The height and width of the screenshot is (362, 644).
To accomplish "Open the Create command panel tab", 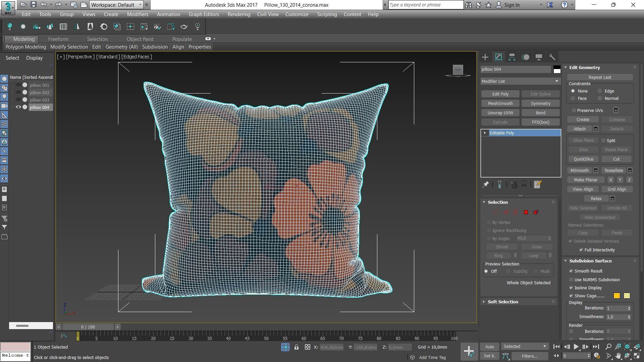I will (485, 57).
